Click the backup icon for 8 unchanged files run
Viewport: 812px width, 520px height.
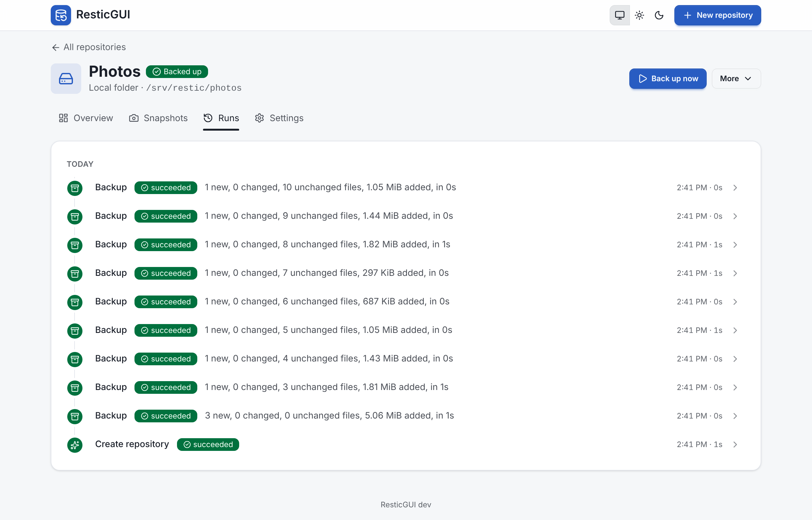pos(75,245)
